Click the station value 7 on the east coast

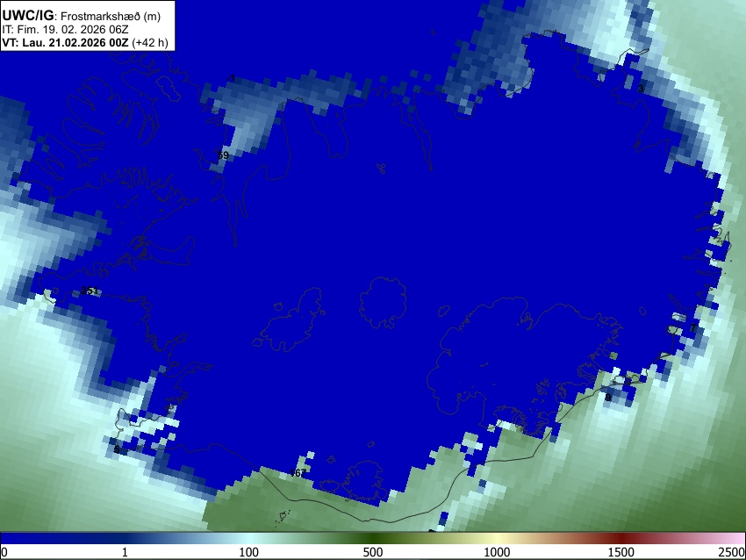(x=693, y=327)
